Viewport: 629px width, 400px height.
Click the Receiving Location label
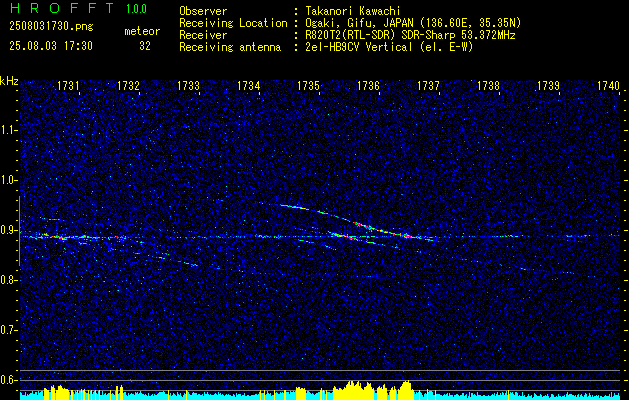coord(233,23)
